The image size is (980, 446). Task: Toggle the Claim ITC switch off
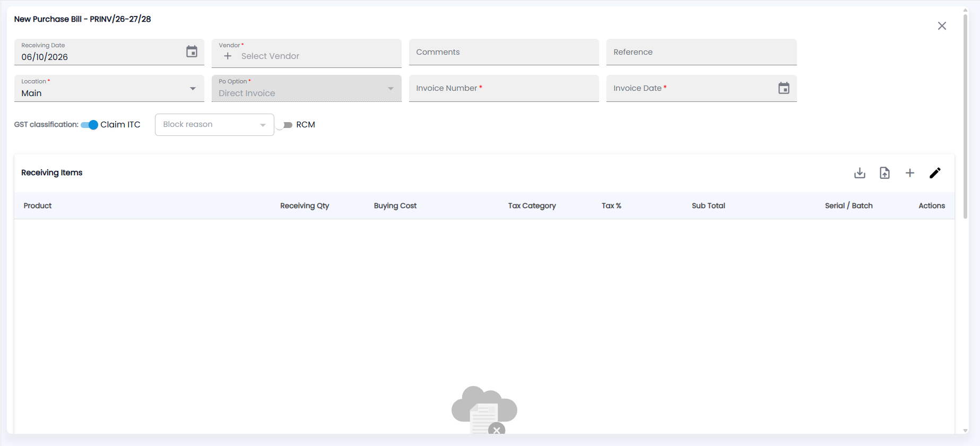click(x=89, y=125)
